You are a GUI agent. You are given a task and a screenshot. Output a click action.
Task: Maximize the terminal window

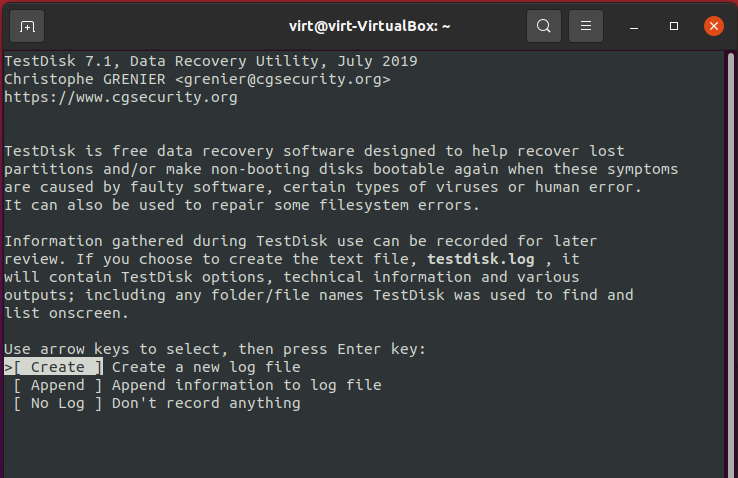(x=674, y=26)
